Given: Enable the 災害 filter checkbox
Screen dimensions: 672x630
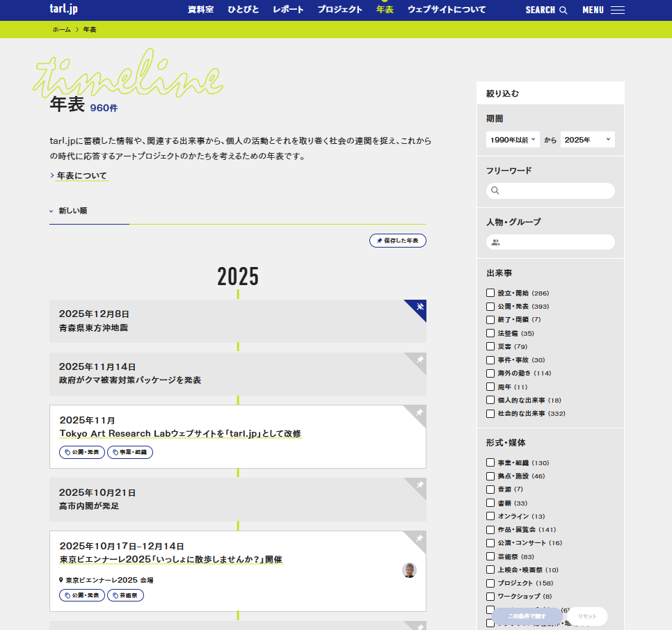Looking at the screenshot, I should 490,346.
